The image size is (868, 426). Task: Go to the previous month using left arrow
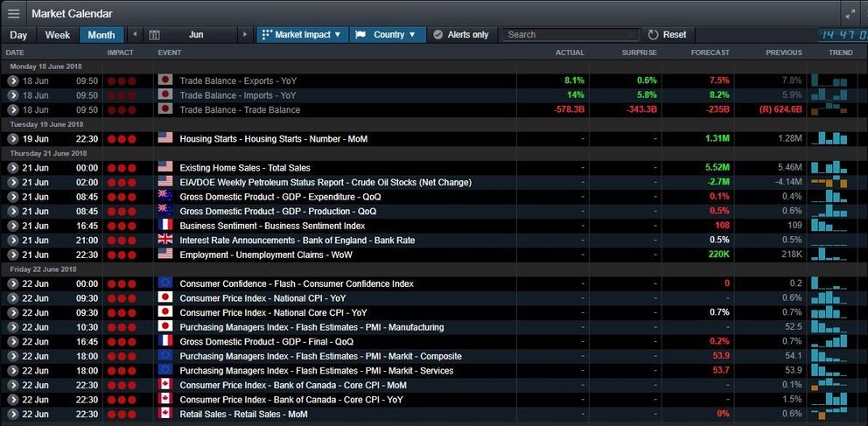pos(134,34)
